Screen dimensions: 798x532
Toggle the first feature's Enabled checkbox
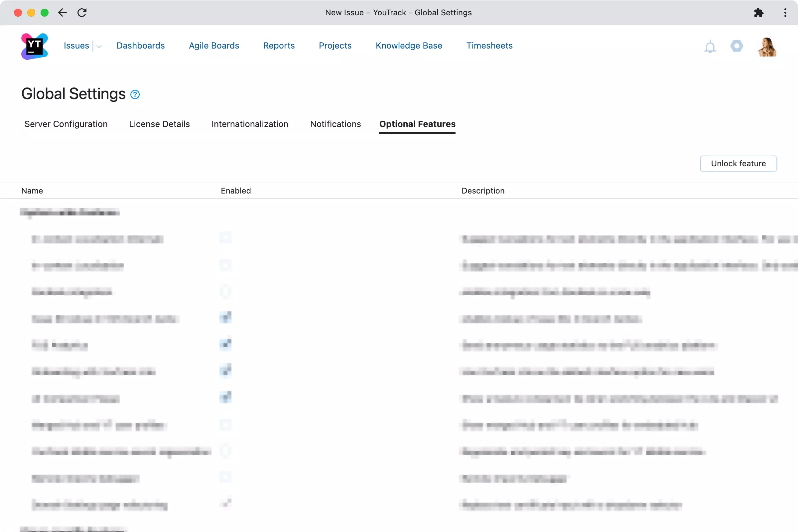coord(225,238)
